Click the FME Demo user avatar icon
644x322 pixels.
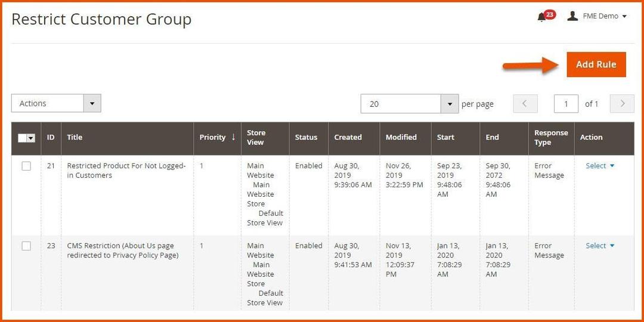coord(572,16)
